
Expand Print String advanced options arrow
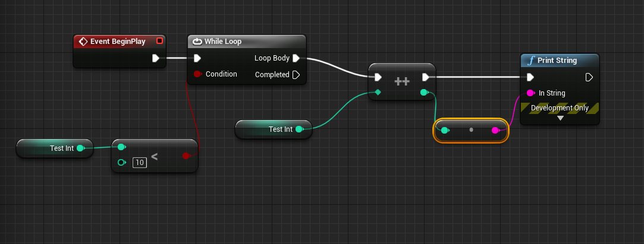[x=560, y=118]
